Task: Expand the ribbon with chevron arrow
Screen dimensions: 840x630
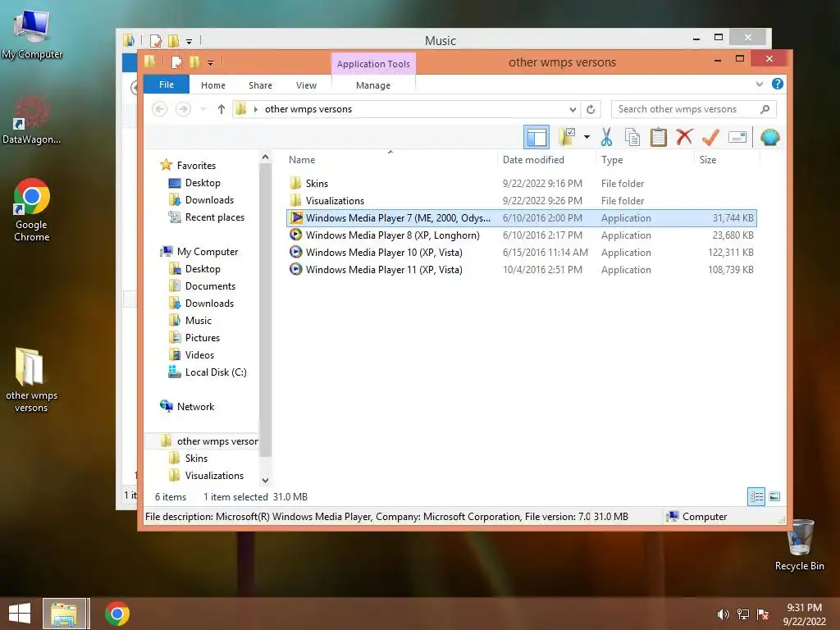Action: [759, 84]
